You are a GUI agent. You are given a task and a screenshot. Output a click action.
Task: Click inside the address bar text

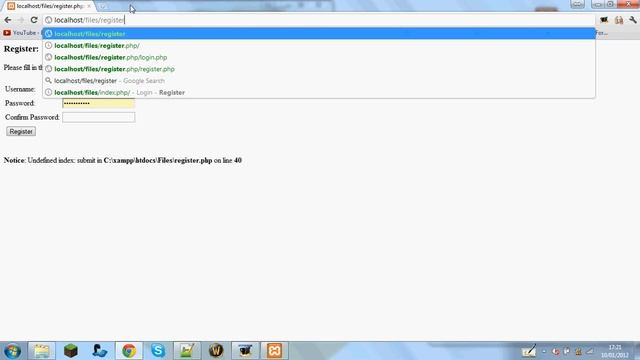[x=89, y=20]
